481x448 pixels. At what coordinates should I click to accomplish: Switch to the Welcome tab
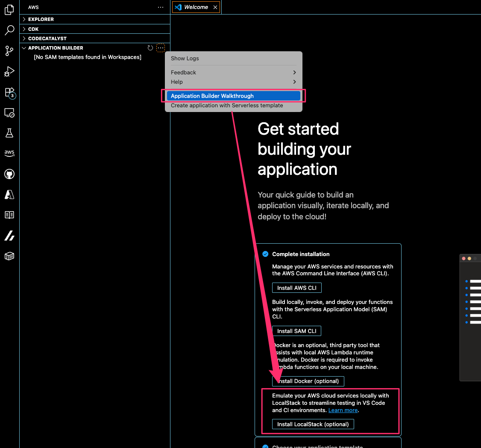[x=196, y=7]
